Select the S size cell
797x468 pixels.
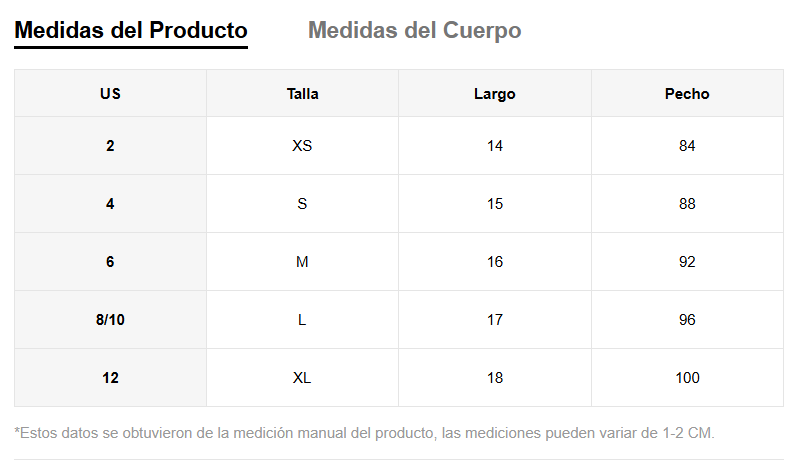coord(302,204)
